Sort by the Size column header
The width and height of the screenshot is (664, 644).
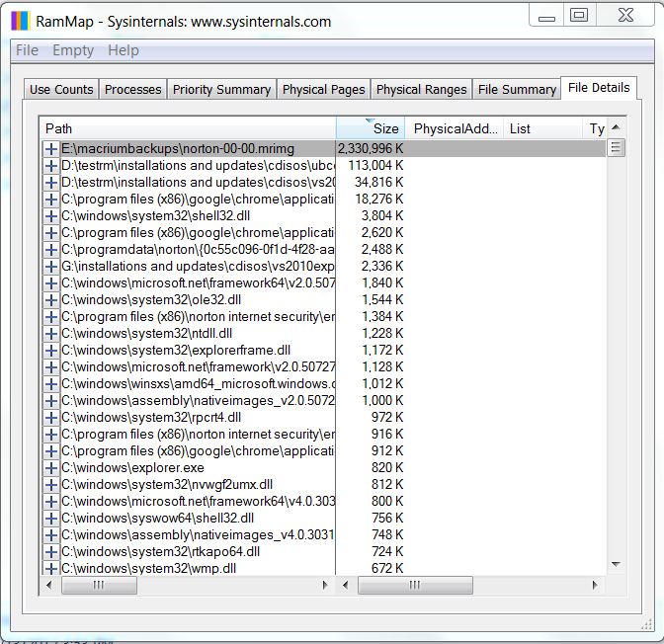click(x=371, y=128)
